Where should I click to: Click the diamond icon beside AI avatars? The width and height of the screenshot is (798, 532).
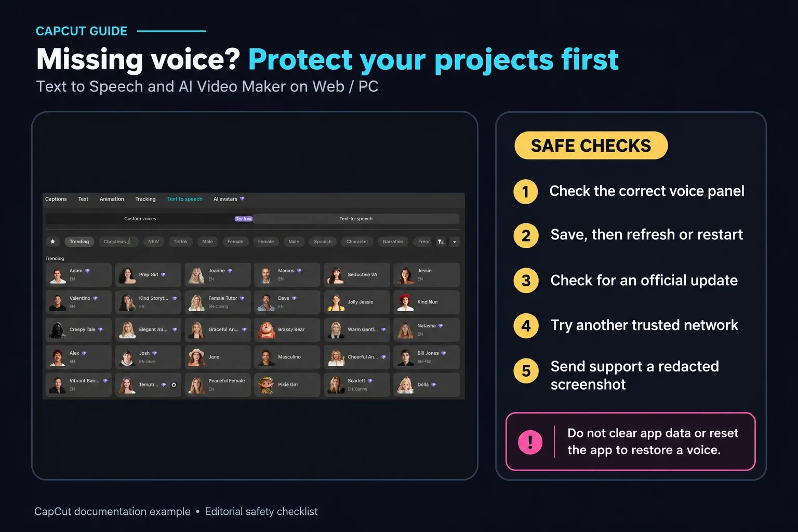(x=242, y=199)
